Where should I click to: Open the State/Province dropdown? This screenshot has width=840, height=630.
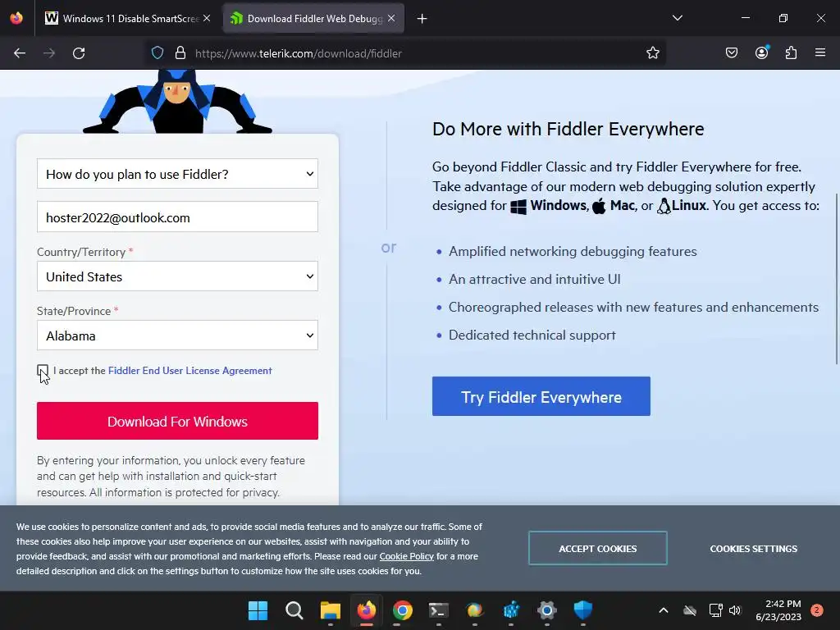[x=177, y=336]
